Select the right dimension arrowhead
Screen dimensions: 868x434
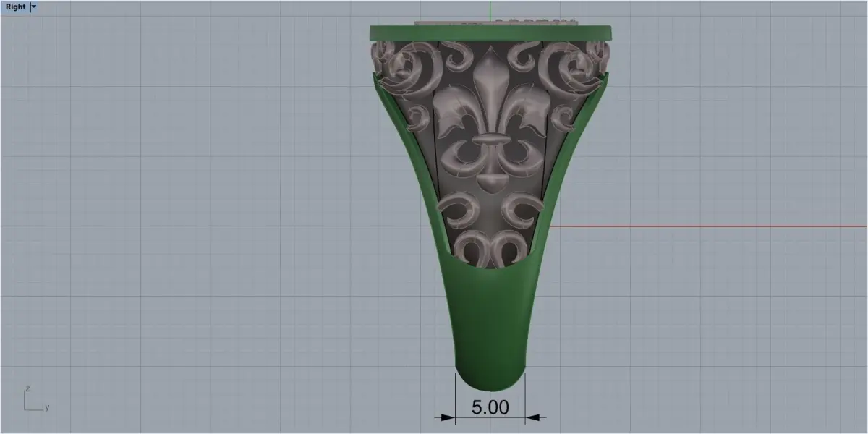pos(536,417)
